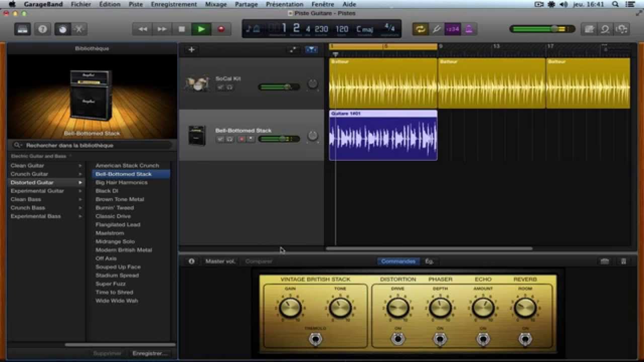Screen dimensions: 644x362
Task: Open the Amp designer button
Action: 605,261
